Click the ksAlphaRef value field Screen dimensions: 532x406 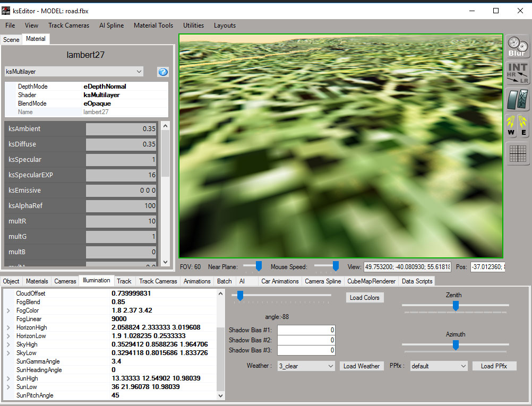121,206
